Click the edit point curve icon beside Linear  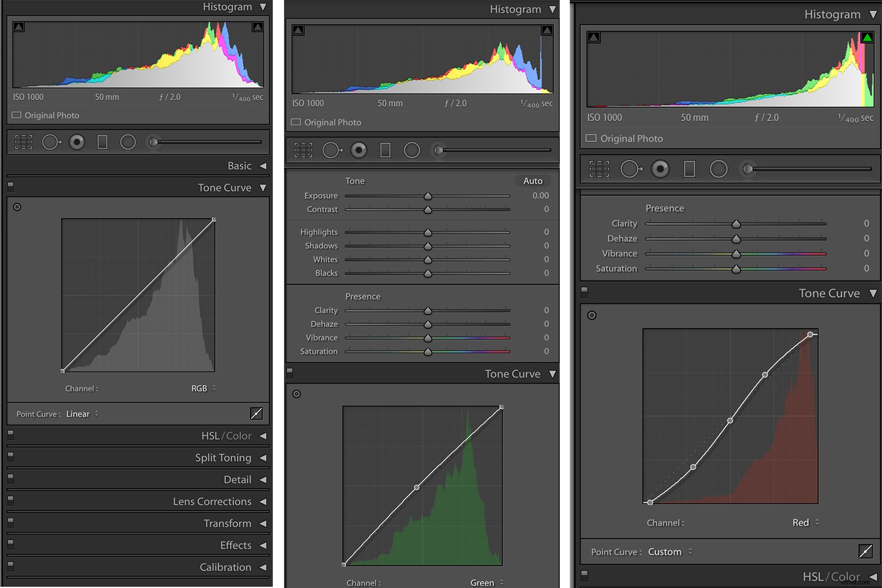pos(256,414)
